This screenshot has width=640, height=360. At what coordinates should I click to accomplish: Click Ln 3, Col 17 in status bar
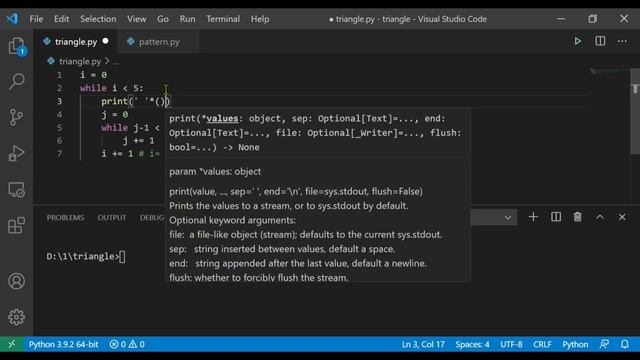point(423,344)
